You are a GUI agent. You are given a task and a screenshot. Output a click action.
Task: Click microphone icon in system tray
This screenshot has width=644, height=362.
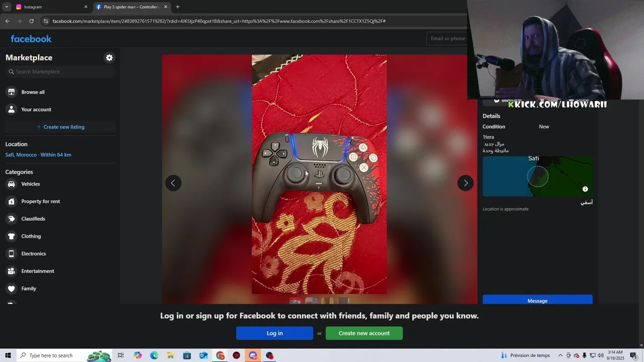click(x=585, y=355)
